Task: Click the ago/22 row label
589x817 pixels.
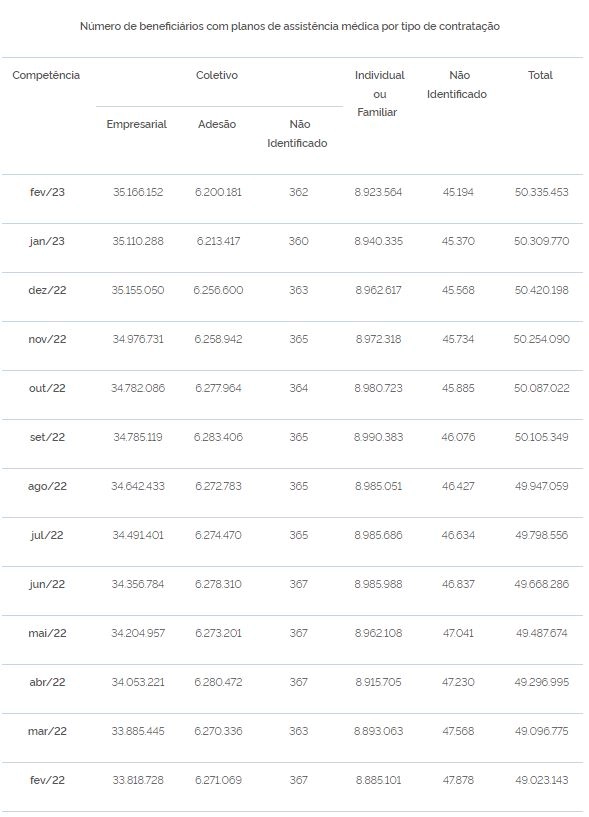Action: 47,486
